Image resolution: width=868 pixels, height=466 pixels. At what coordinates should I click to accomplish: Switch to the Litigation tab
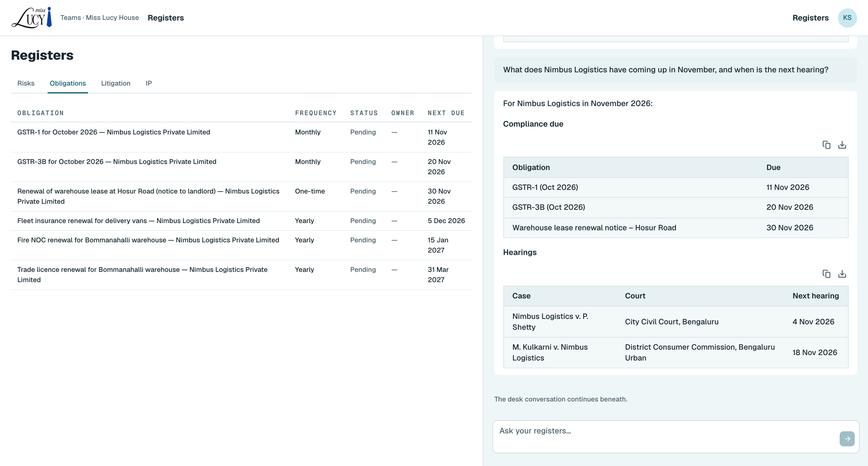click(115, 83)
